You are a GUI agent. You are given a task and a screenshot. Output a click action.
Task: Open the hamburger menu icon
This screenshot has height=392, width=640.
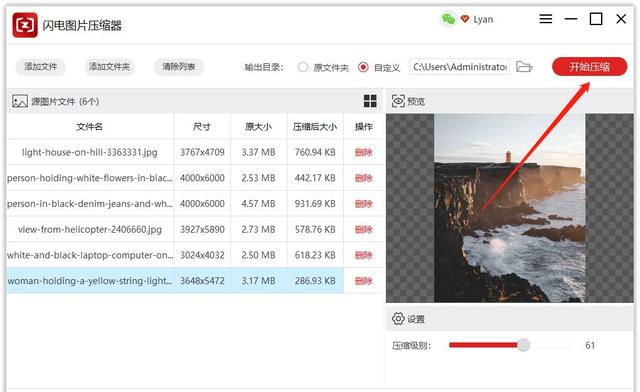546,19
